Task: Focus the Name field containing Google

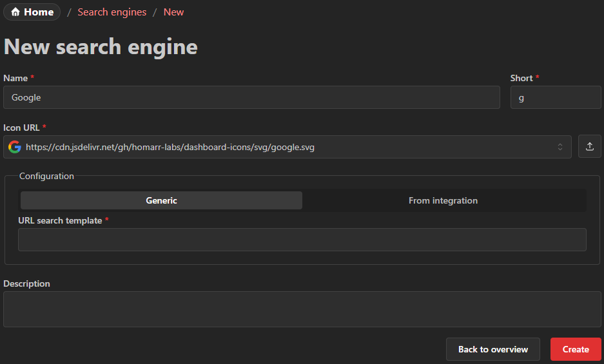Action: (251, 97)
